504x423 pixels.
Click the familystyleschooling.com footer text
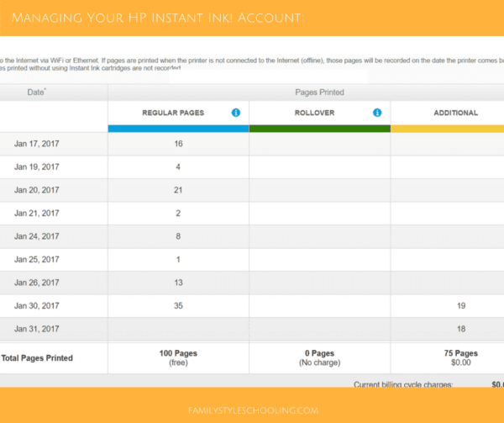(253, 410)
